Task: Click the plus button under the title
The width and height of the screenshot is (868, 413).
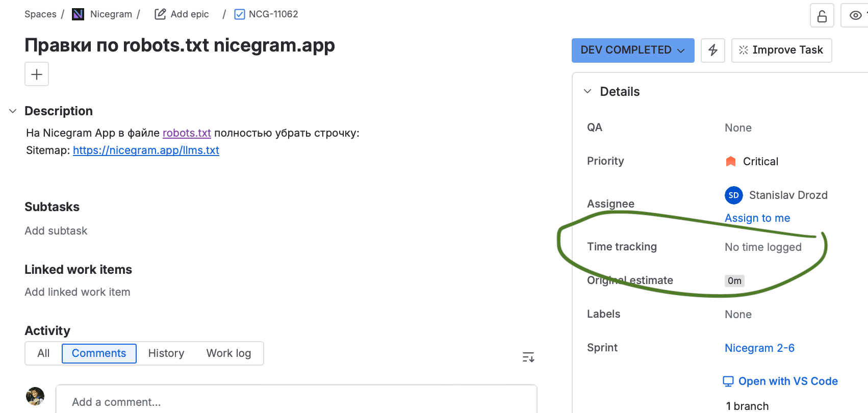Action: click(x=37, y=74)
